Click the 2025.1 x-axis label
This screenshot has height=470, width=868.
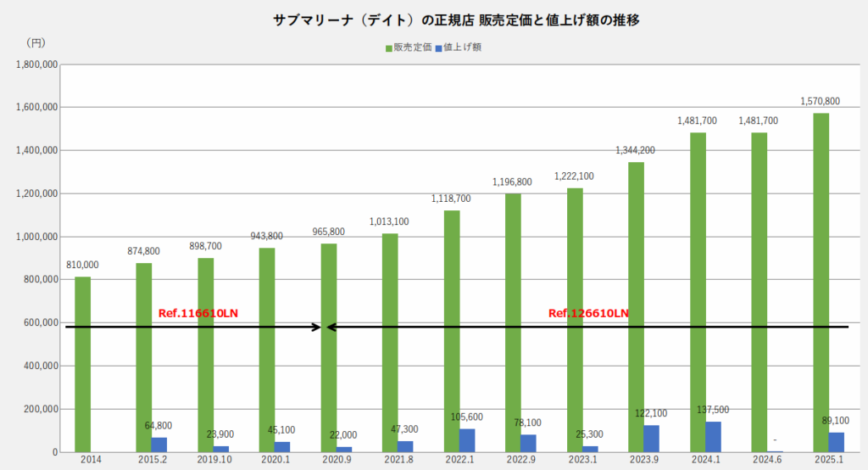coord(829,460)
